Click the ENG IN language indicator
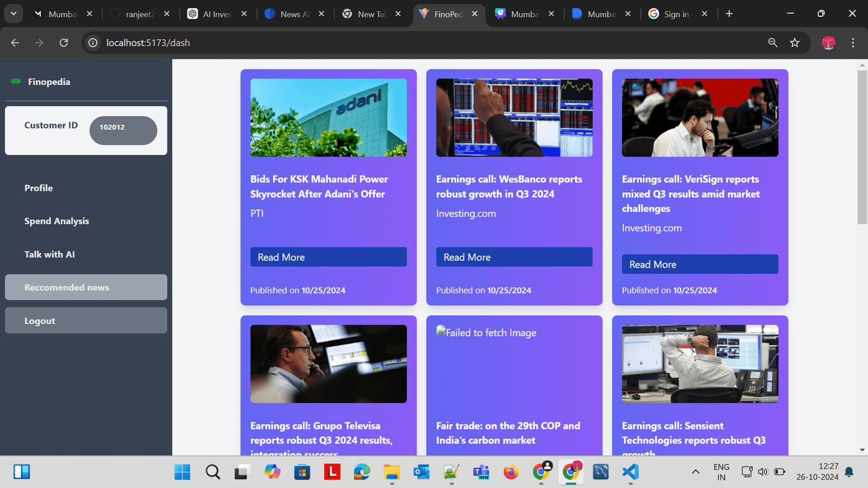The image size is (868, 488). 722,472
